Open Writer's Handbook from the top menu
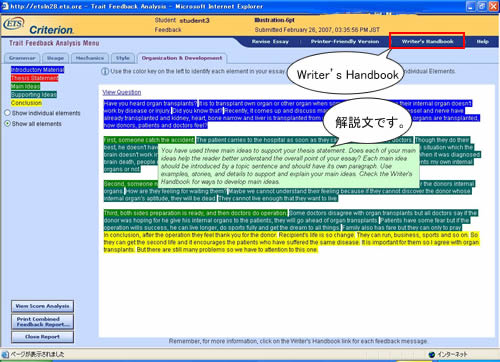 (x=427, y=42)
